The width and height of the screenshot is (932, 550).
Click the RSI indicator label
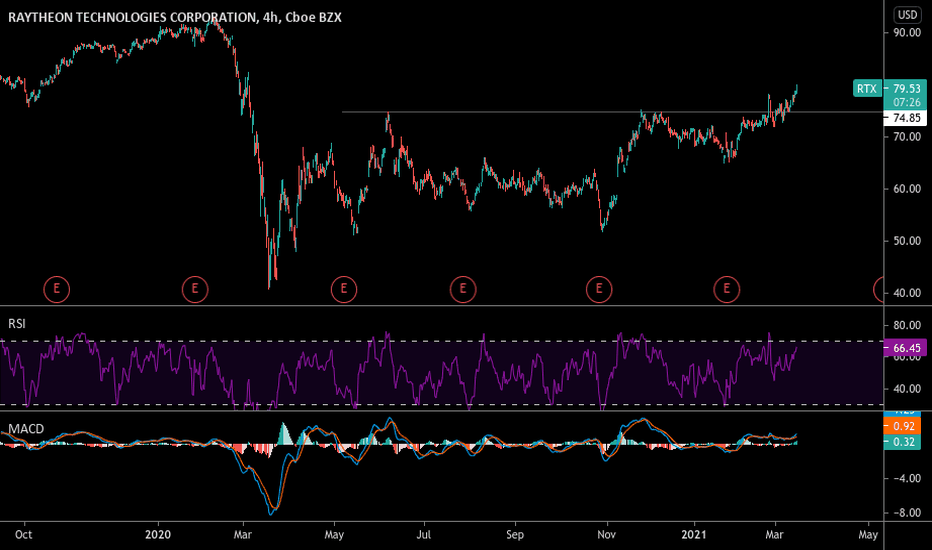pos(17,323)
